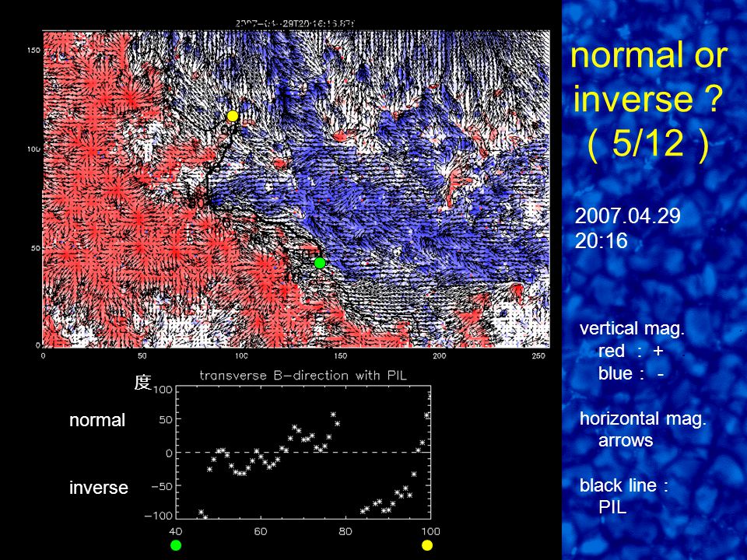Click the 'black line :' legend text
Viewport: 747px width, 560px height.
pyautogui.click(x=623, y=485)
